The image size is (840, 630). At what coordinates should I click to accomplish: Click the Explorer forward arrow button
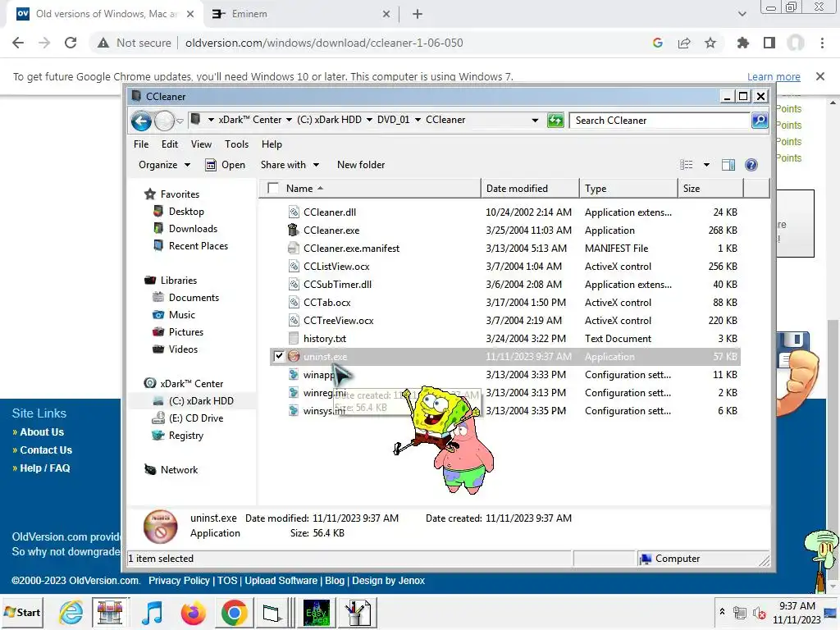(164, 121)
